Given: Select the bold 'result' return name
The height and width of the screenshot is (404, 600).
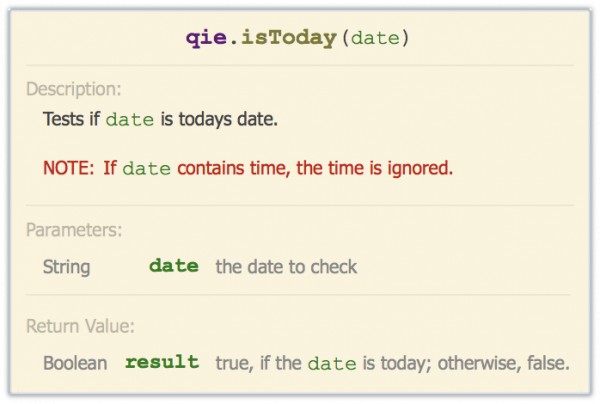Looking at the screenshot, I should 162,362.
